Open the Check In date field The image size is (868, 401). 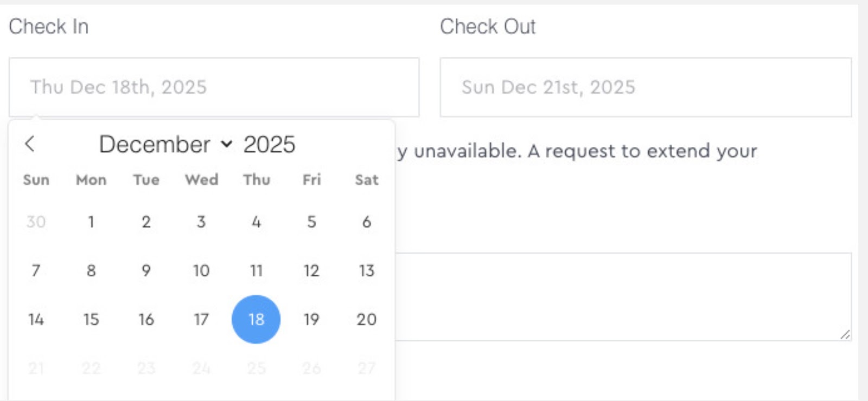pos(214,87)
